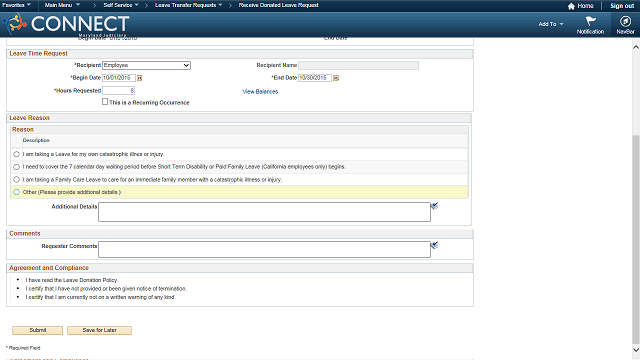
Task: Open the Recipient dropdown
Action: click(x=146, y=65)
